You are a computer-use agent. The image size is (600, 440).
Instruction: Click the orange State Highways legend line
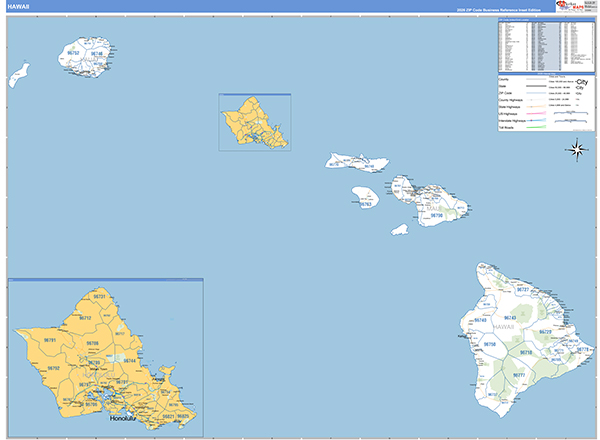pos(536,107)
